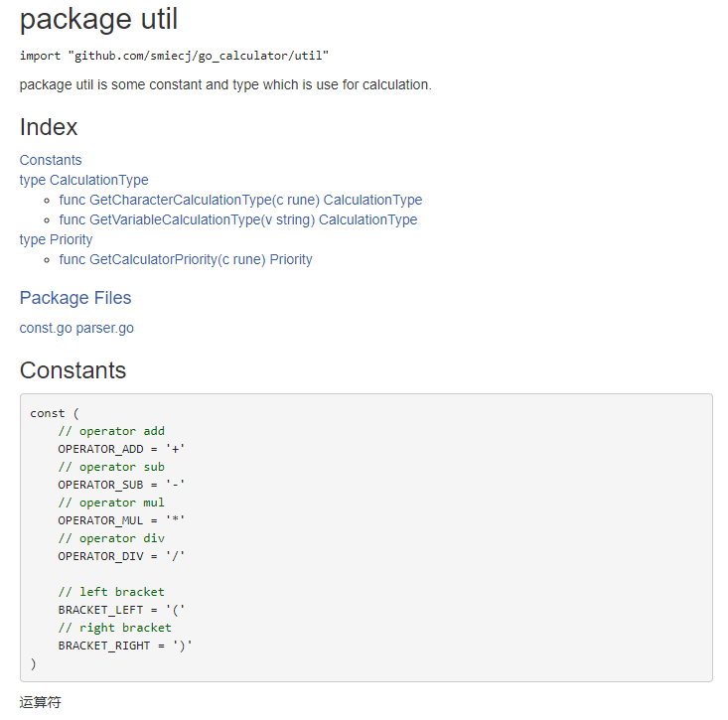Click the OPERATOR_ADD constant line
The width and height of the screenshot is (728, 720).
click(121, 449)
